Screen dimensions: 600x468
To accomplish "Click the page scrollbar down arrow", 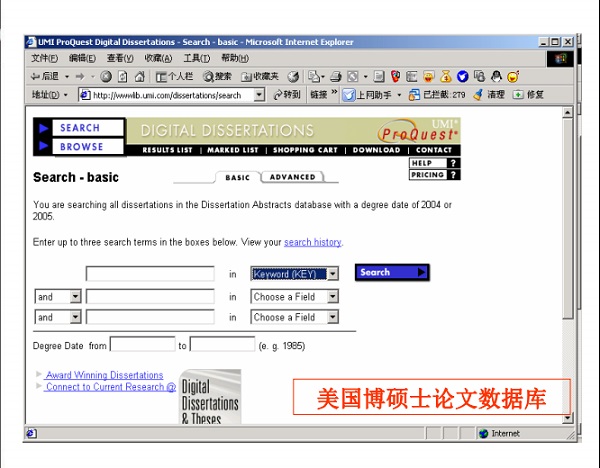I will pos(567,418).
